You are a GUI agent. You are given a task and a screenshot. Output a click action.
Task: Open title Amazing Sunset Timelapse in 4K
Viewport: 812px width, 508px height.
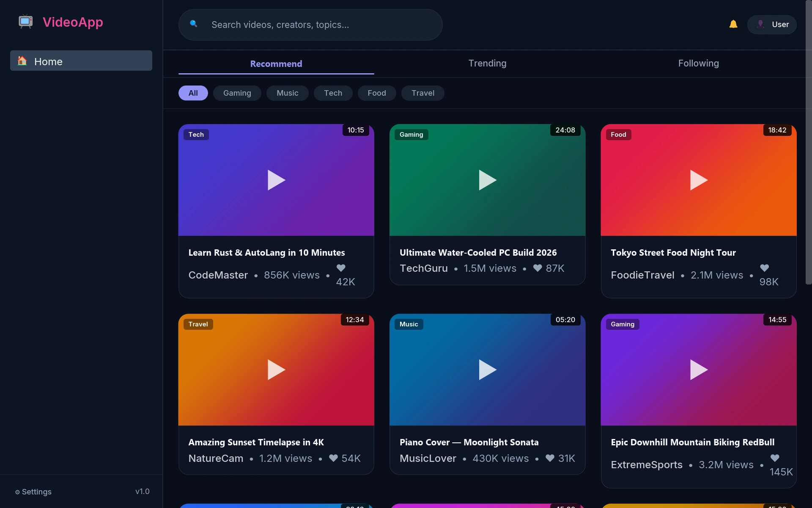(256, 442)
